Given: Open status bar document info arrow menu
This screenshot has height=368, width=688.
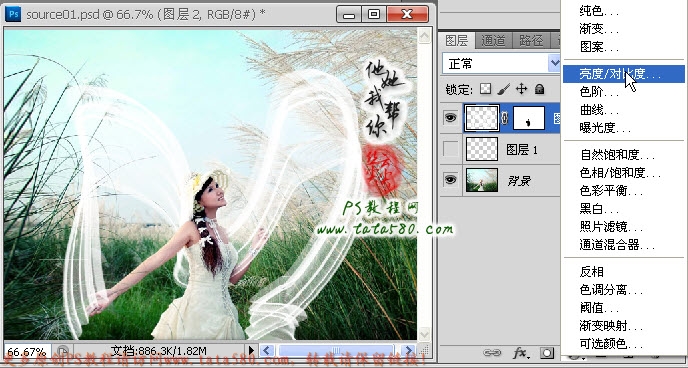Looking at the screenshot, I should [x=251, y=350].
